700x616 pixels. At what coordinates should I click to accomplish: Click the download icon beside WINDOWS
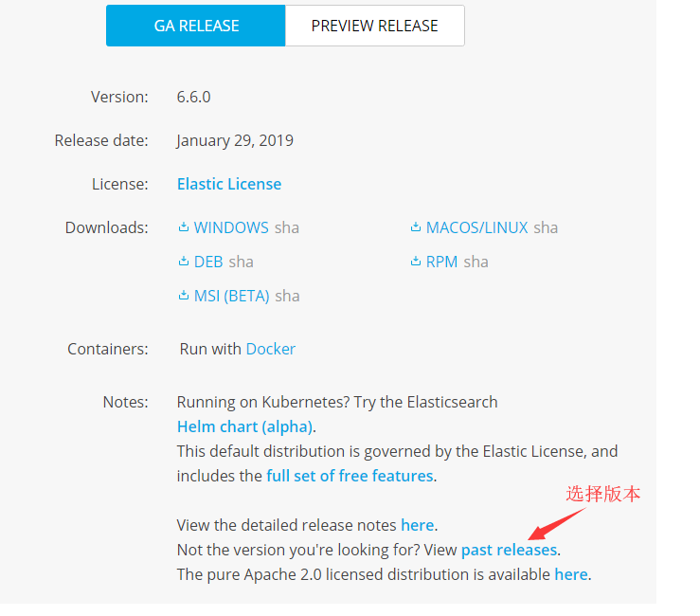click(x=184, y=226)
